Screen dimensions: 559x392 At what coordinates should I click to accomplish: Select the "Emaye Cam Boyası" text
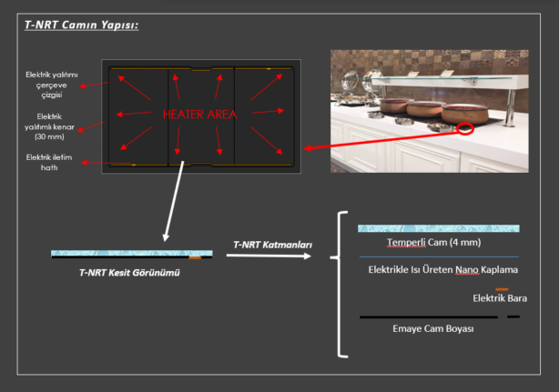433,328
